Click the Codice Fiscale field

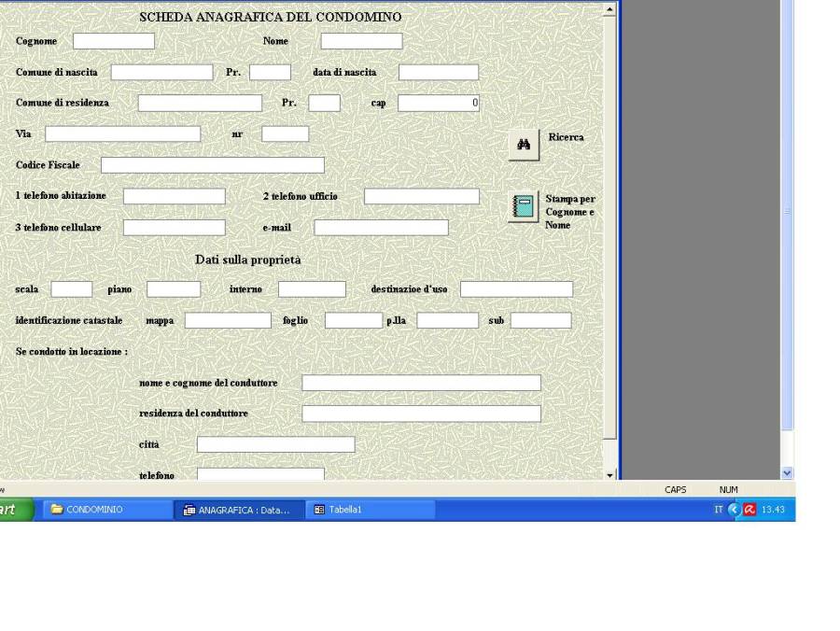pyautogui.click(x=213, y=165)
